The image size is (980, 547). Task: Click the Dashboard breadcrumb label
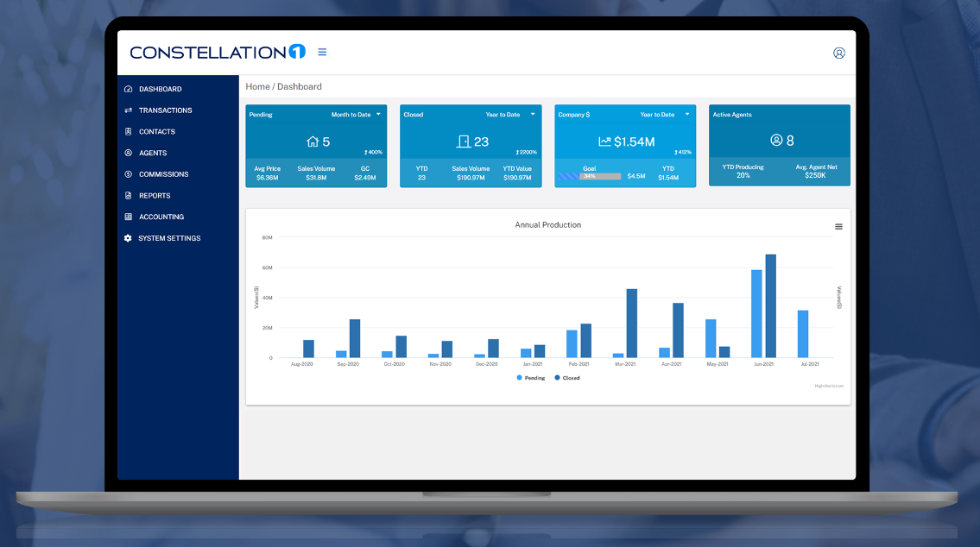(x=299, y=86)
